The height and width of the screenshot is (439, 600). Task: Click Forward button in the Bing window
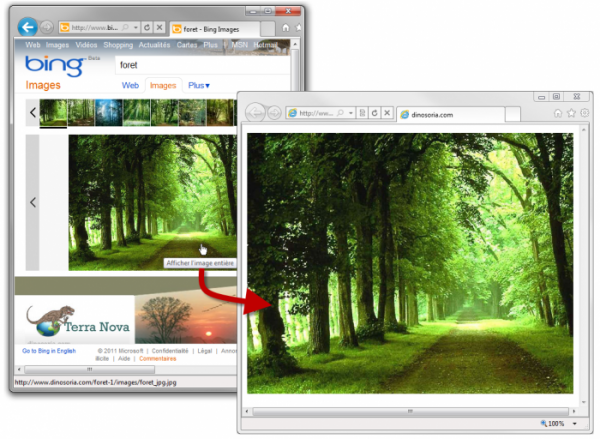tap(47, 27)
